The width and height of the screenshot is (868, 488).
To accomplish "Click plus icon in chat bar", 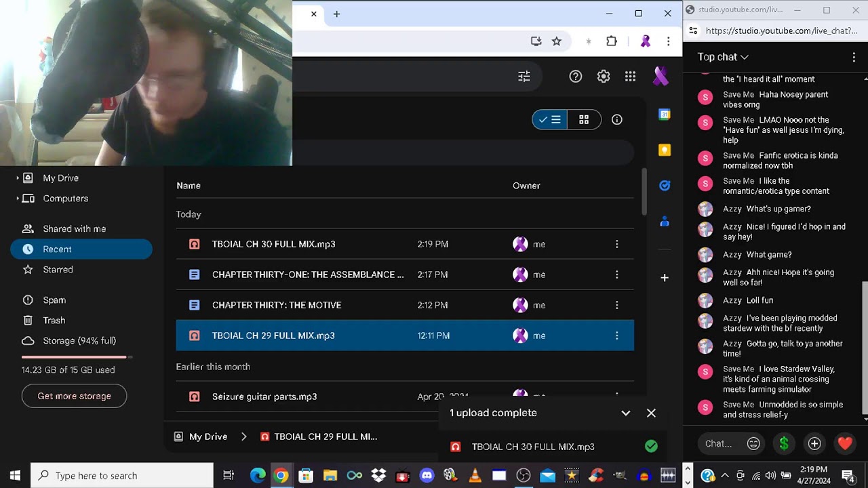I will (x=814, y=444).
